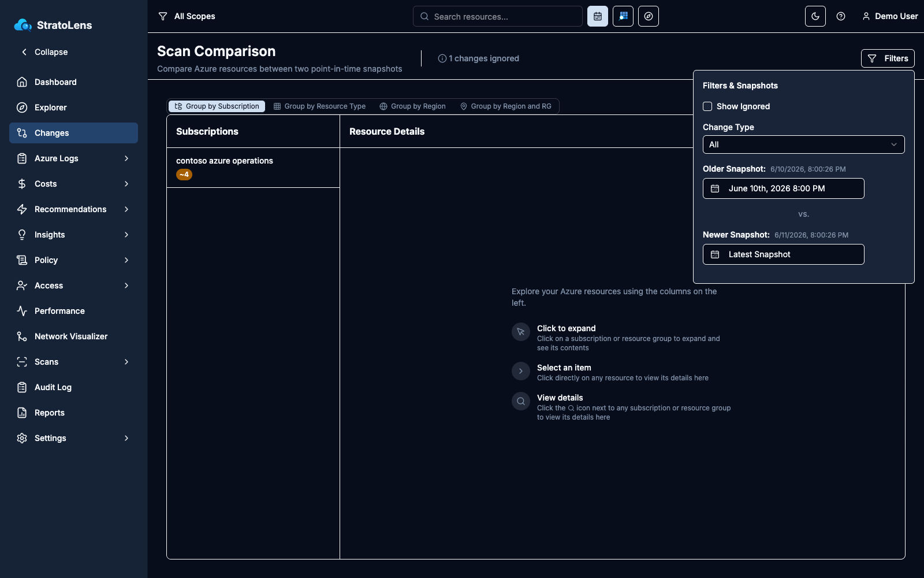Click the Insights lightbulb icon

(x=22, y=235)
